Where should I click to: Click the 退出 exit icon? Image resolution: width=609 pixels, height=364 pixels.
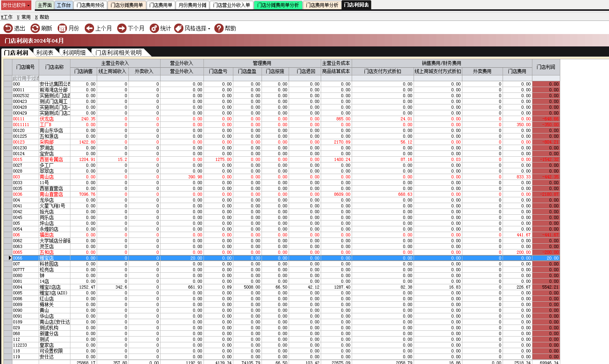pyautogui.click(x=8, y=28)
